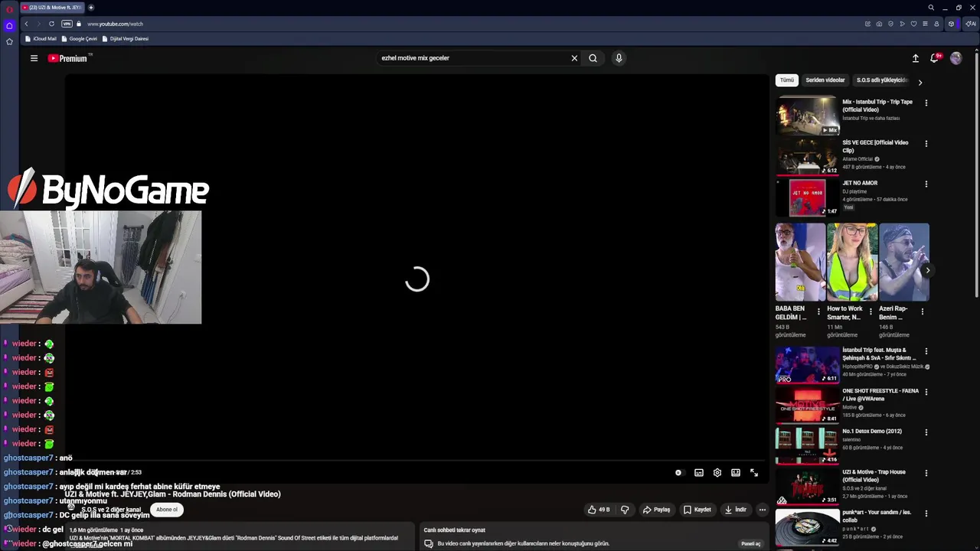Open options for BABA BEN GELDİM short

point(818,311)
